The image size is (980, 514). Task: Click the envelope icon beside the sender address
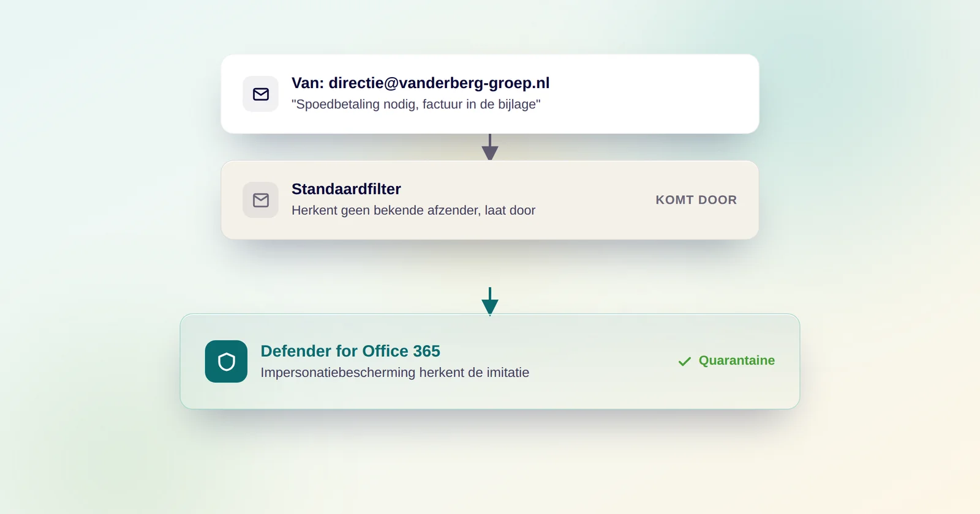[x=261, y=94]
